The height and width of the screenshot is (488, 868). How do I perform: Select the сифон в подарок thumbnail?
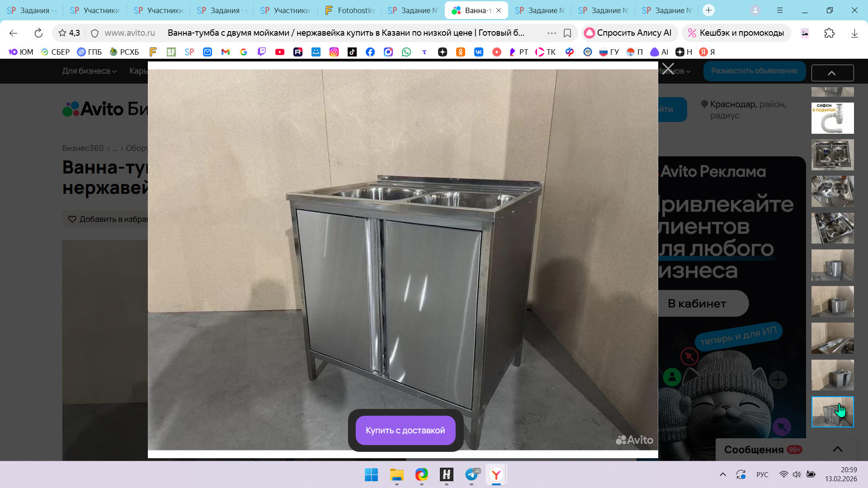point(832,118)
